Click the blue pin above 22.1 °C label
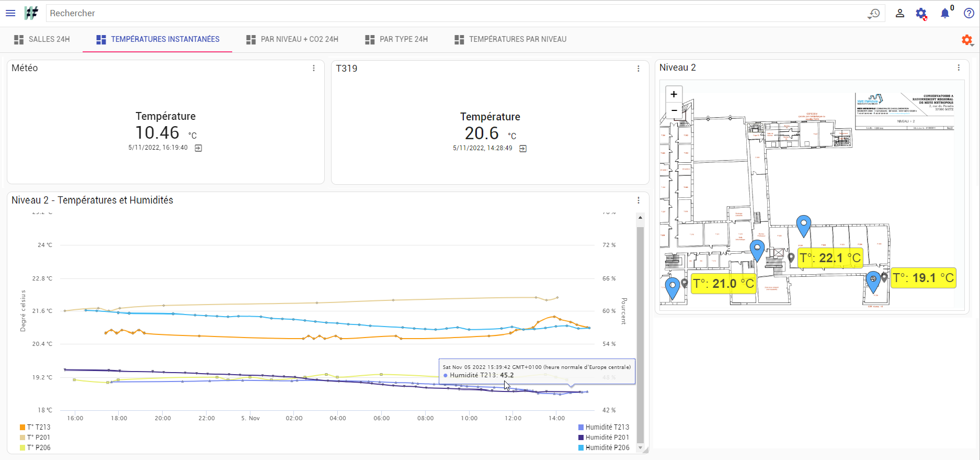The image size is (980, 460). click(804, 226)
